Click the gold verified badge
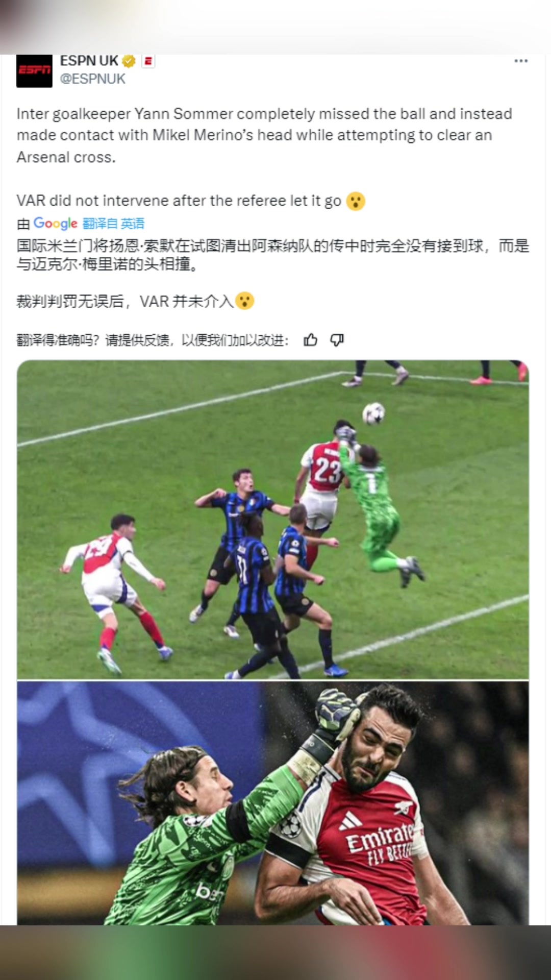The image size is (551, 980). 129,61
